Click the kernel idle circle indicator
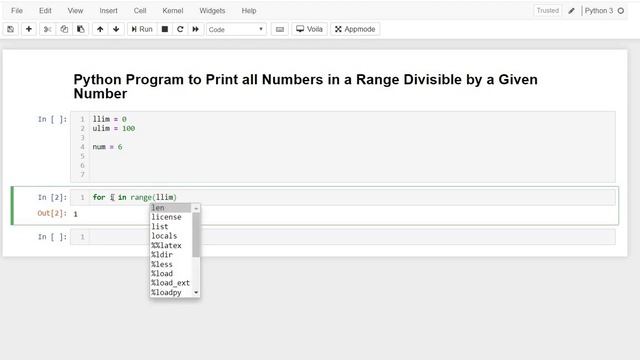 [621, 11]
